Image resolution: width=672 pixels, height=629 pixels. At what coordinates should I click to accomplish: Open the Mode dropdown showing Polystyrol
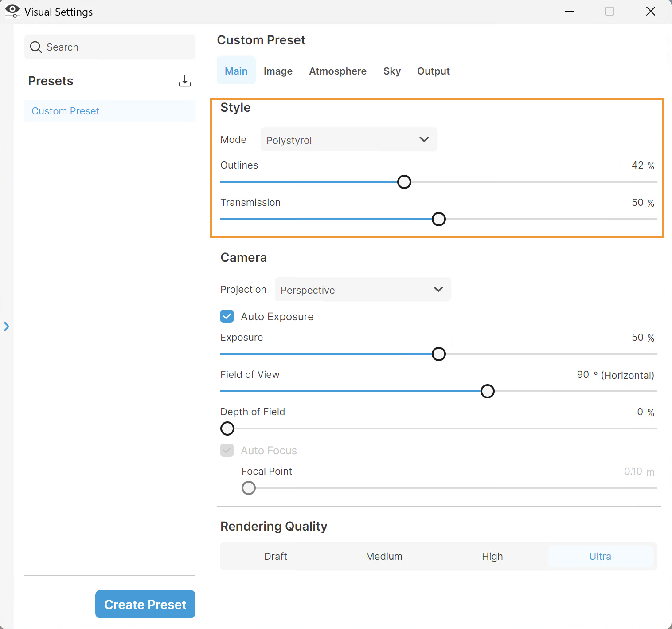click(x=348, y=139)
